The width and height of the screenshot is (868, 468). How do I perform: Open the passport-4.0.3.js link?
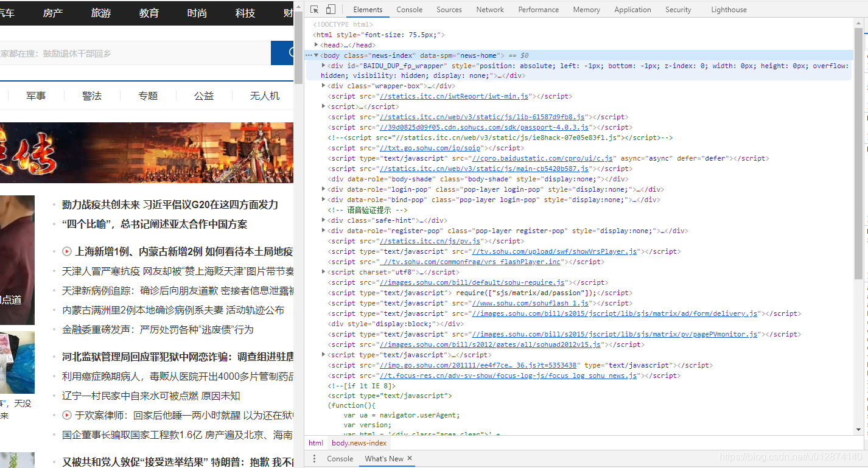[484, 127]
